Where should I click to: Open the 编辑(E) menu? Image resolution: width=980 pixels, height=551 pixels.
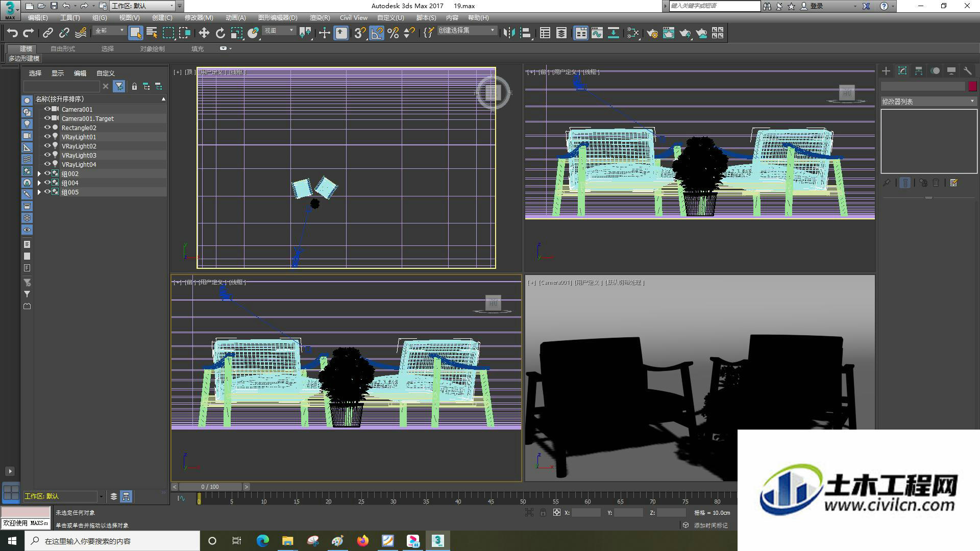tap(37, 18)
